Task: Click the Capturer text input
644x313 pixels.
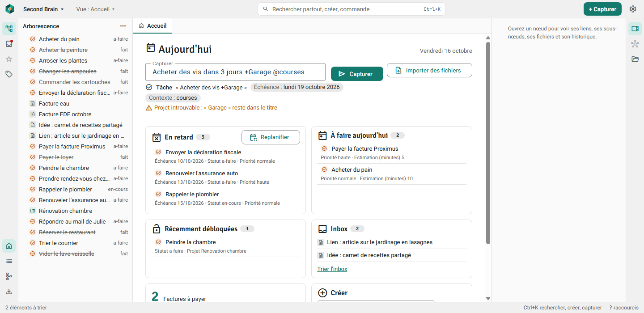Action: click(x=235, y=72)
